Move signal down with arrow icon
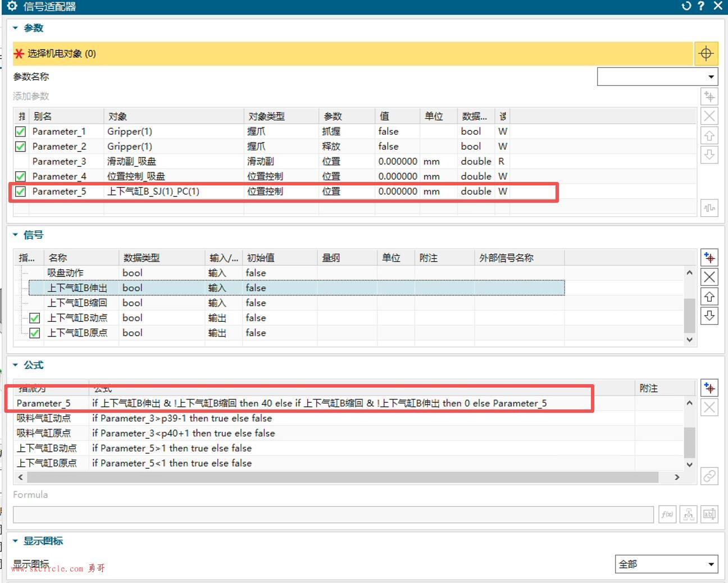 click(709, 316)
